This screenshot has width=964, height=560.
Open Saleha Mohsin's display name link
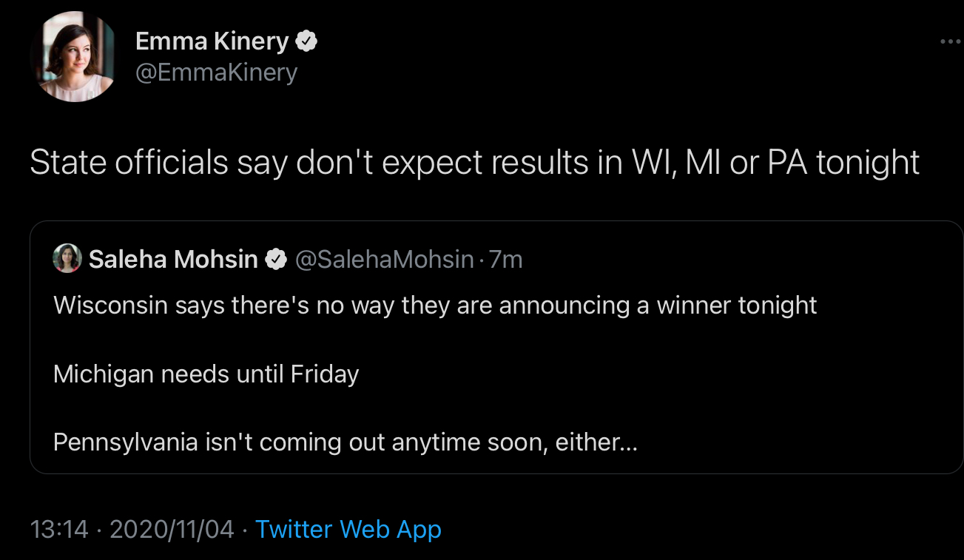click(173, 260)
